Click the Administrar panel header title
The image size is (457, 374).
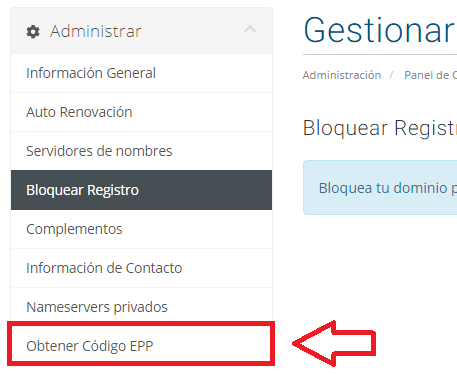pos(96,32)
